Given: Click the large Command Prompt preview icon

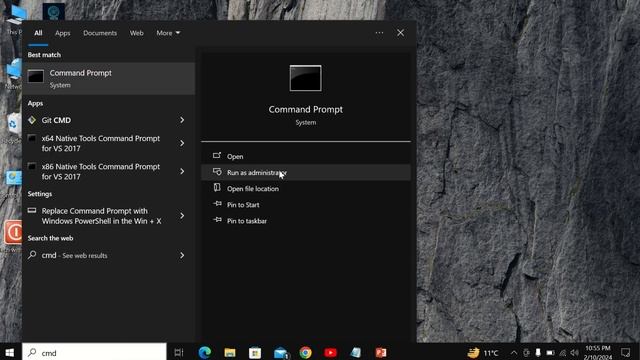Looking at the screenshot, I should [306, 78].
